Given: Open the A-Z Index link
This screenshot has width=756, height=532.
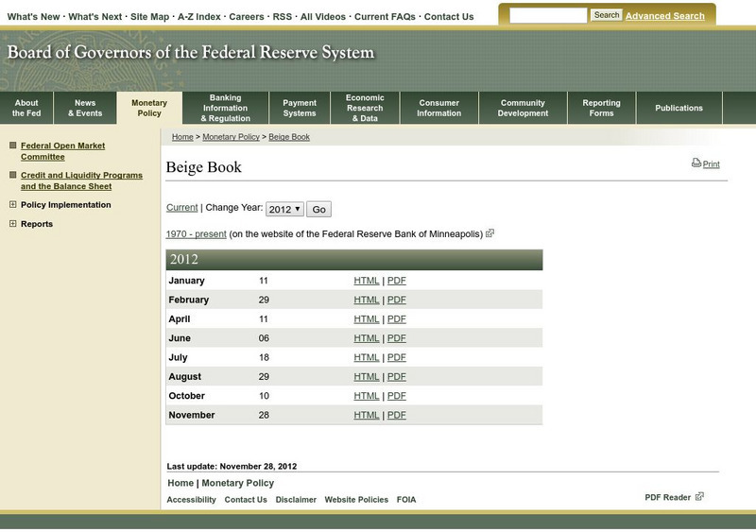Looking at the screenshot, I should [x=198, y=16].
